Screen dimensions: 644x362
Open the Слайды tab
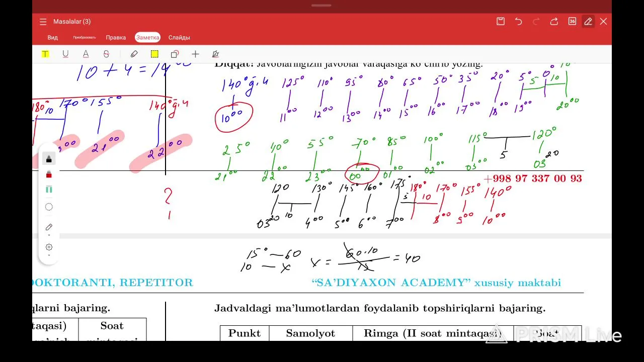(x=179, y=37)
